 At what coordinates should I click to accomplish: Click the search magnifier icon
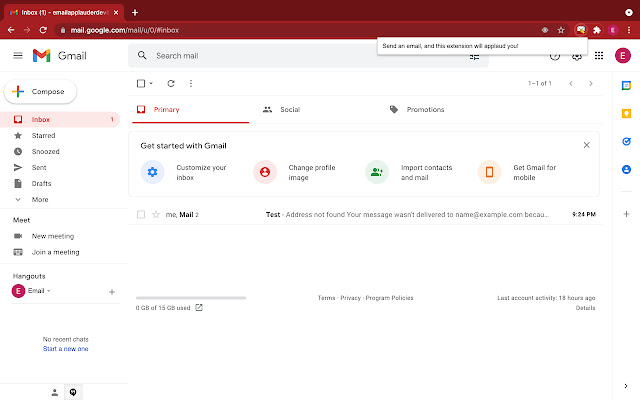pos(142,55)
